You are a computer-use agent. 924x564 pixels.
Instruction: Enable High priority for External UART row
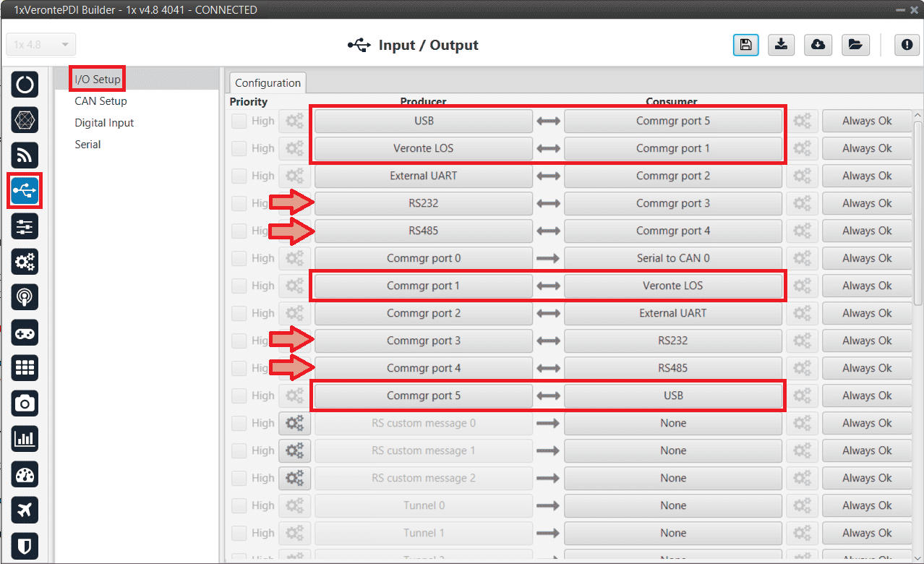239,176
